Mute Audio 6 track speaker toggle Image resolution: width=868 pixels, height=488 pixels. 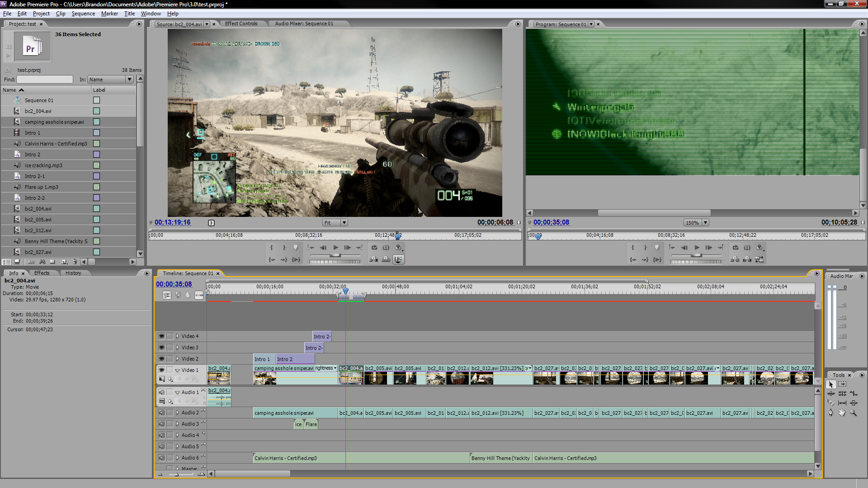pyautogui.click(x=161, y=458)
